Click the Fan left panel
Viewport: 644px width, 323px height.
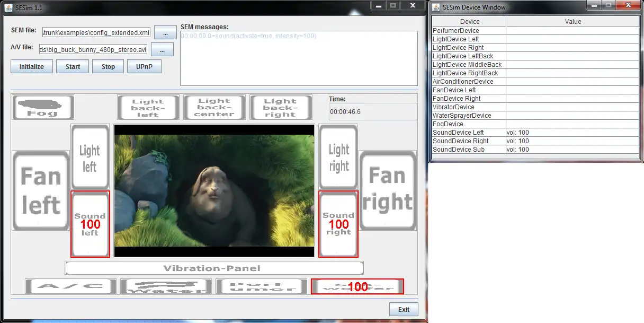(x=41, y=190)
